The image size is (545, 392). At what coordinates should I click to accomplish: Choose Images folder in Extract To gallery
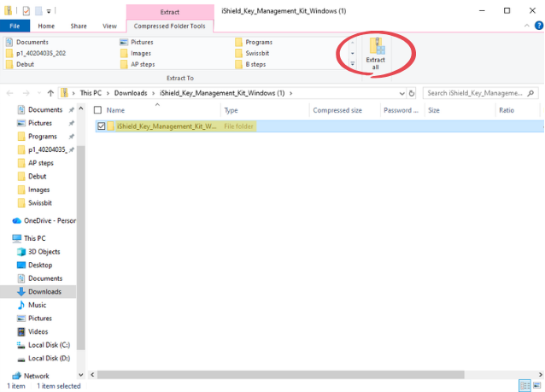[141, 53]
